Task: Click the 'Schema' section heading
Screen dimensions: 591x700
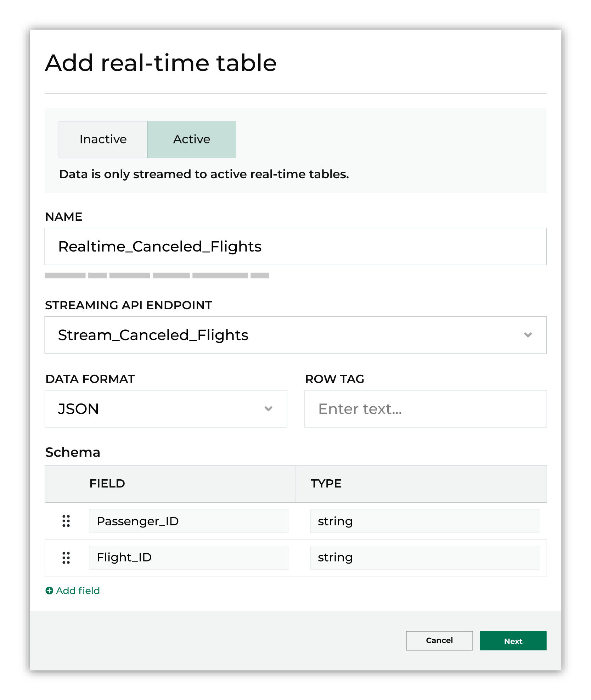Action: pos(73,452)
